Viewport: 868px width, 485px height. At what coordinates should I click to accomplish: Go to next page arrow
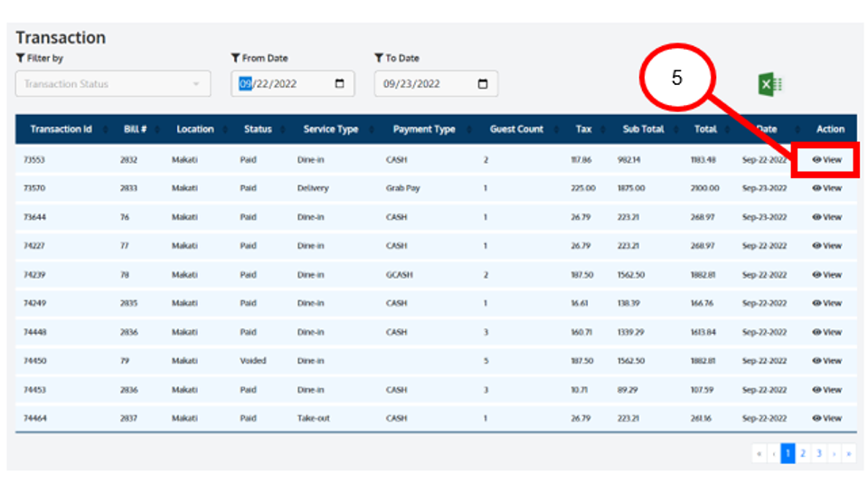tap(834, 453)
